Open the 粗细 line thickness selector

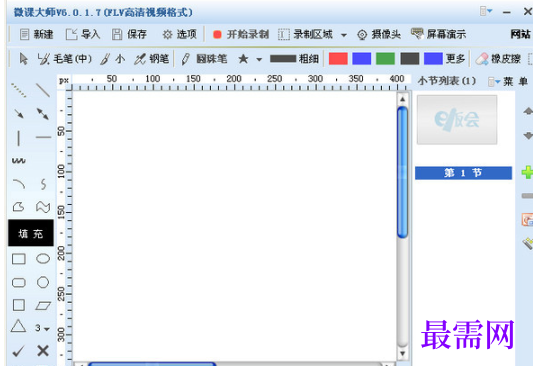(x=294, y=59)
